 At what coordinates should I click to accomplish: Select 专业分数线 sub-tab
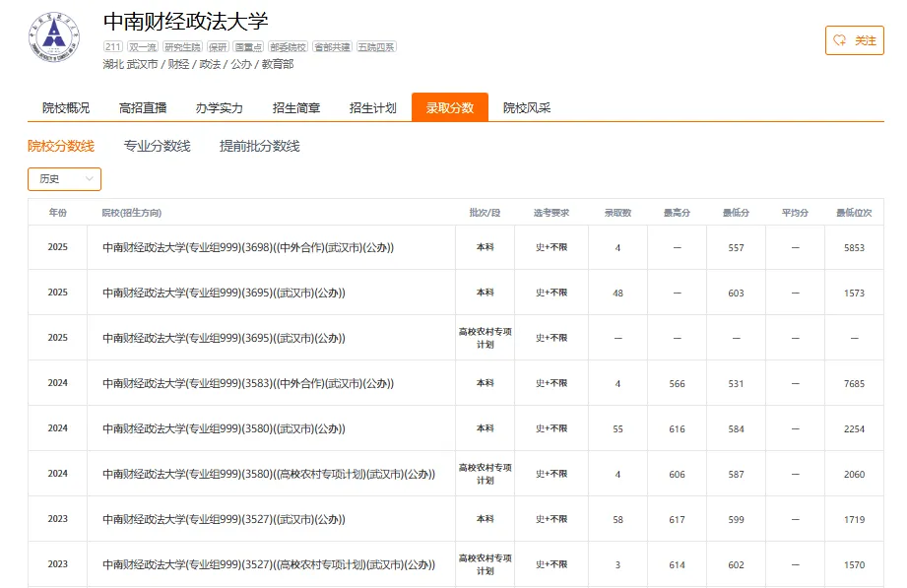157,146
